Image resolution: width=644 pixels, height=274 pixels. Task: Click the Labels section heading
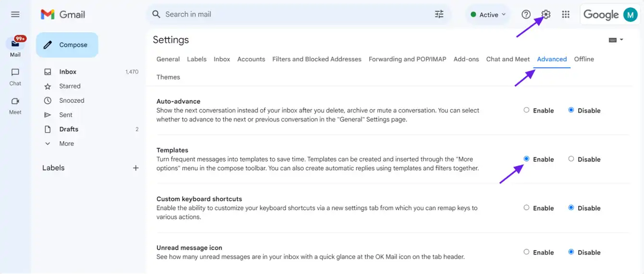[x=53, y=168]
